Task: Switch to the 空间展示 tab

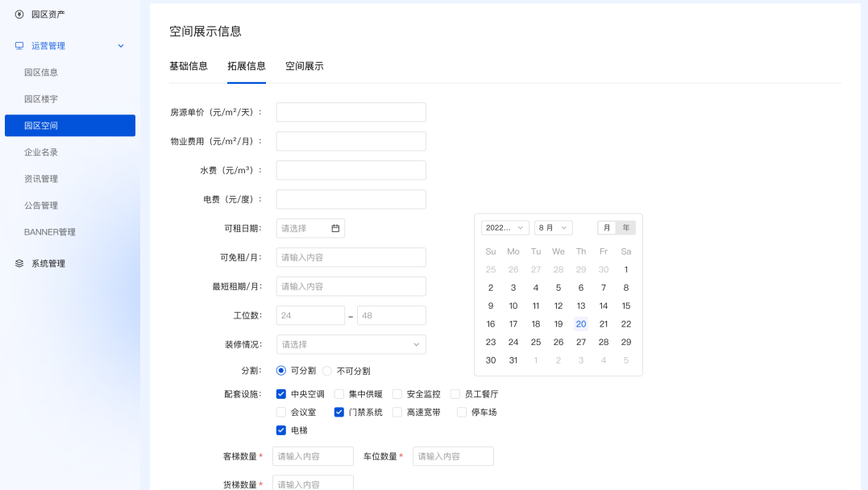Action: click(304, 66)
